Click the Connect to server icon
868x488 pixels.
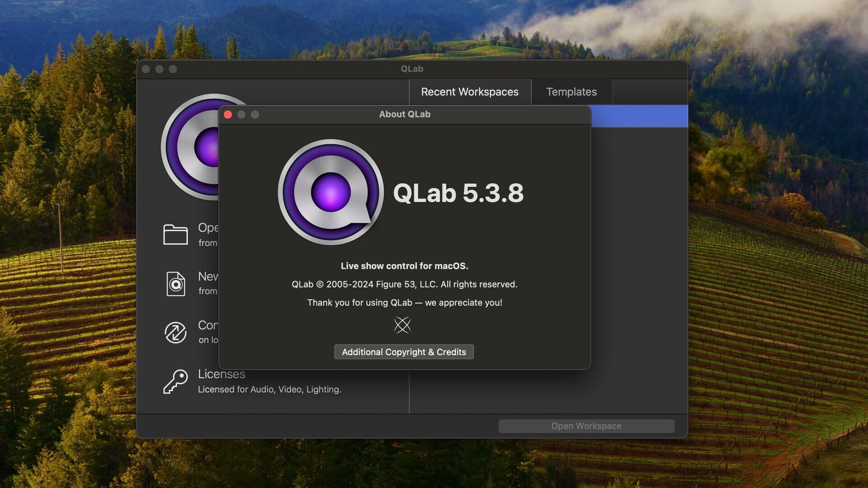(175, 332)
